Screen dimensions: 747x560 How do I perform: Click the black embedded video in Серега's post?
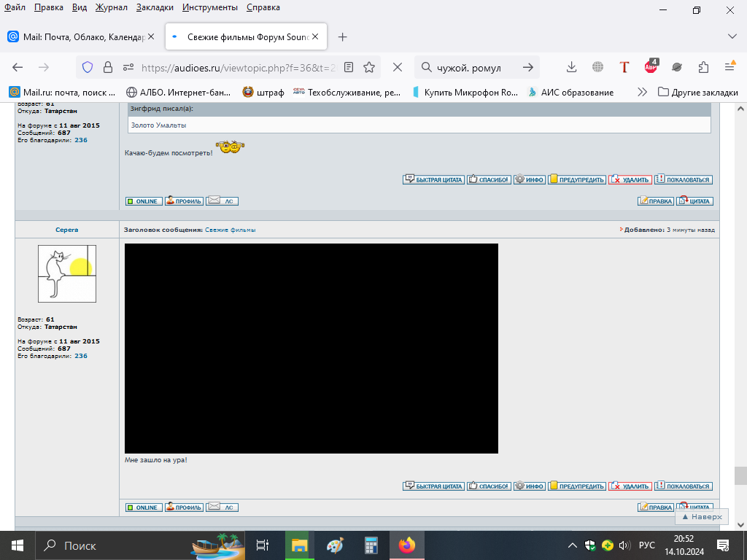[x=311, y=349]
